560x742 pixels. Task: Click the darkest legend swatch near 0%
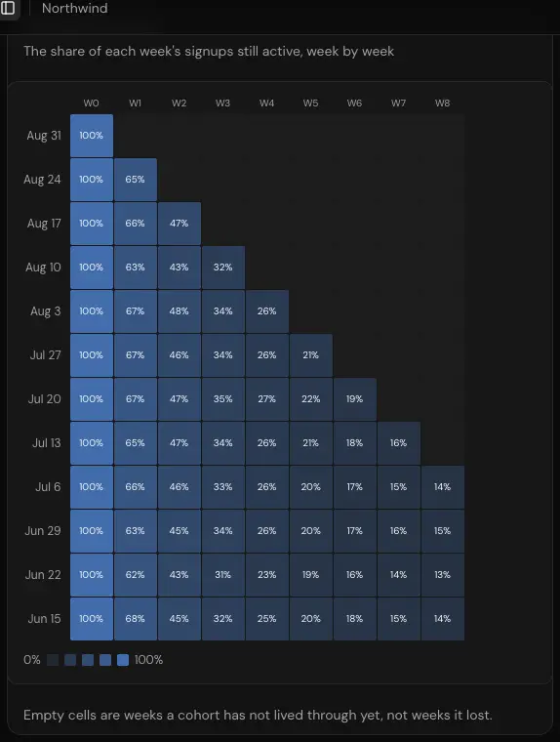[x=53, y=660]
